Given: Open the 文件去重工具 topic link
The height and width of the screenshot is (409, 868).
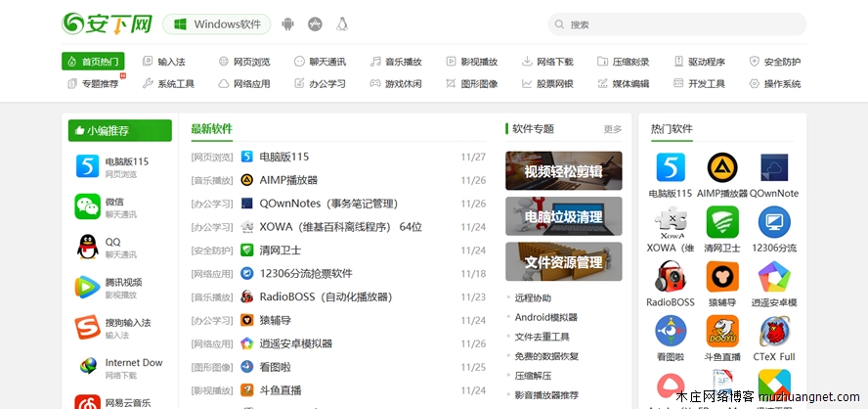Looking at the screenshot, I should [542, 337].
